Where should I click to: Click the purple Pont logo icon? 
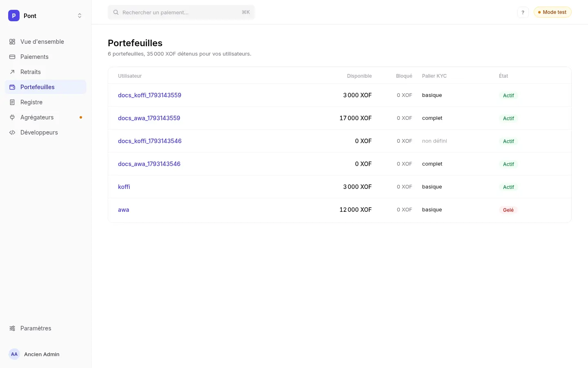[14, 16]
